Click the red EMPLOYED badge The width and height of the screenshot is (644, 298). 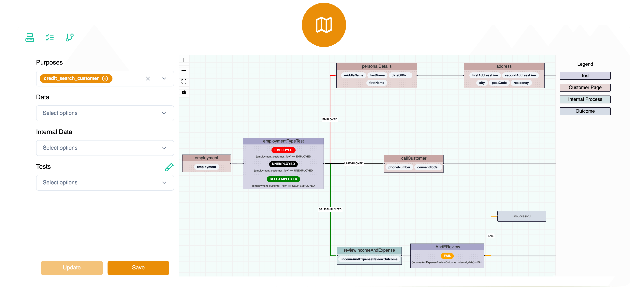pyautogui.click(x=283, y=150)
